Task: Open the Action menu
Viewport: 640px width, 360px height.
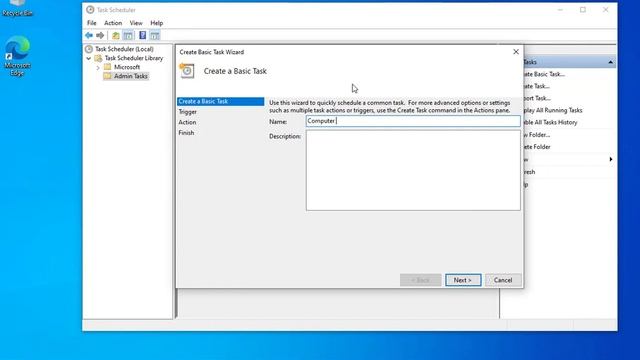Action: [113, 23]
